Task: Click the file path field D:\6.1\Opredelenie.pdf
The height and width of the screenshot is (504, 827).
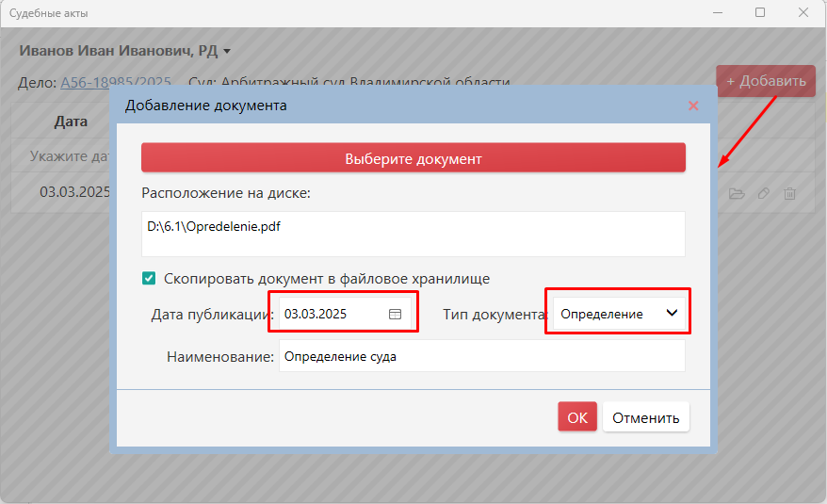Action: tap(413, 233)
